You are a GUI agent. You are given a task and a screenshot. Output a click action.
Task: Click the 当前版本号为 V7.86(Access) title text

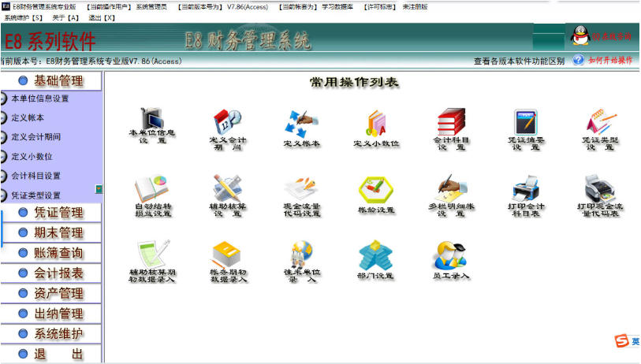coord(223,7)
